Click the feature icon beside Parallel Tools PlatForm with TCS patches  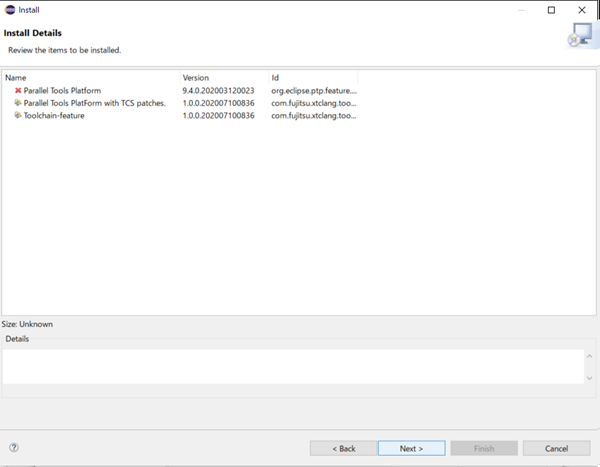point(18,103)
